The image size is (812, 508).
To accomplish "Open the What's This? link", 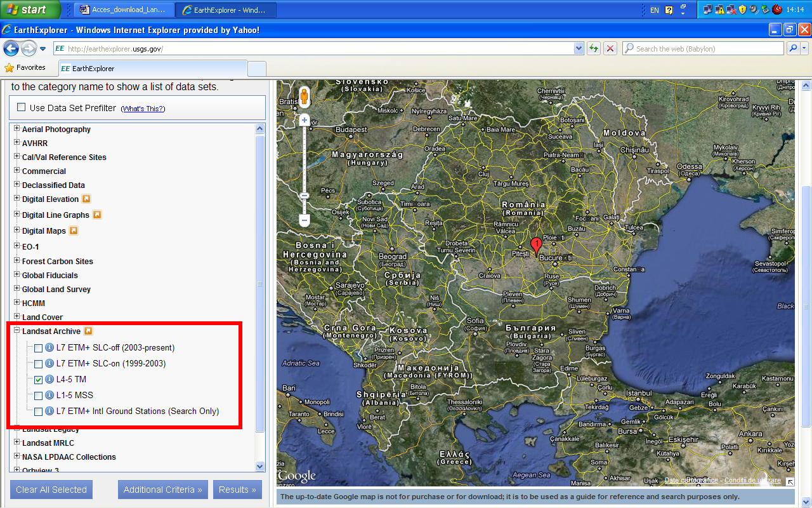I will tap(143, 109).
